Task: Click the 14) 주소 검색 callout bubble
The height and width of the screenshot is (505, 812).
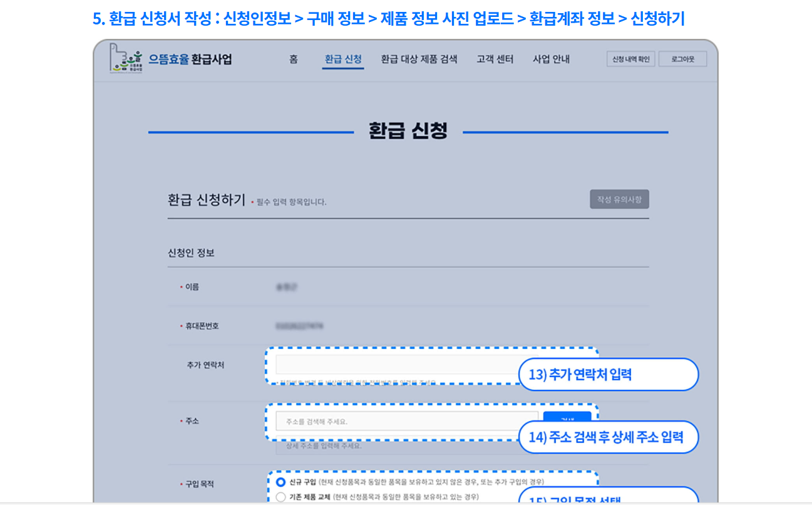Action: click(608, 437)
